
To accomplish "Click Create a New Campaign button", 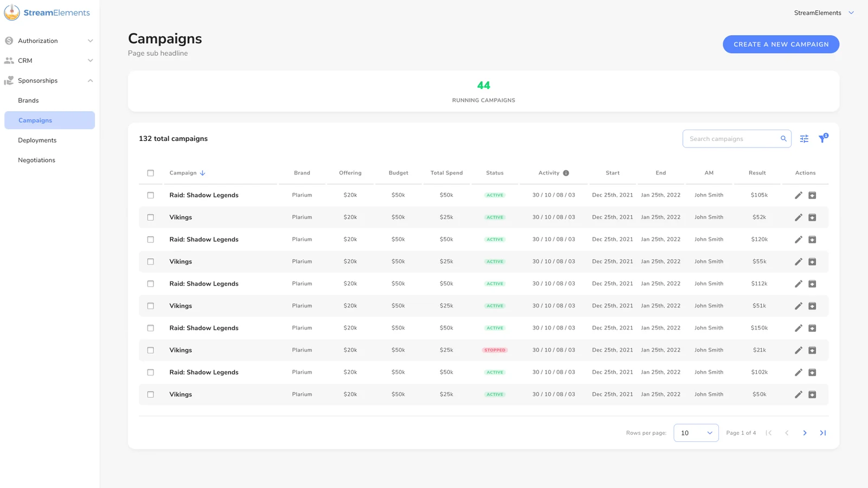I will point(781,44).
